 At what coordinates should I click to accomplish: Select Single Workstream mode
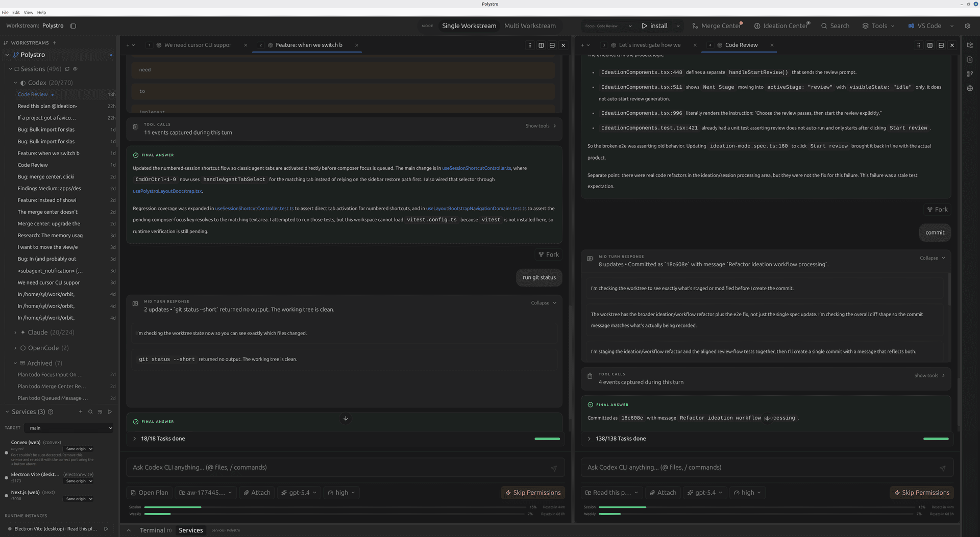pyautogui.click(x=469, y=25)
